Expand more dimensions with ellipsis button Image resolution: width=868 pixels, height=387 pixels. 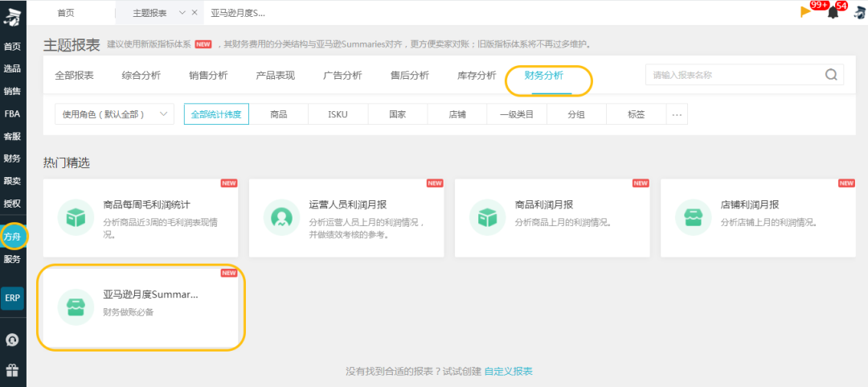tap(677, 115)
